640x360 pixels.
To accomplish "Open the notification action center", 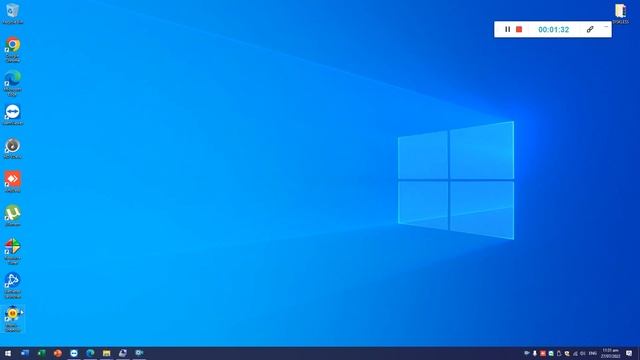I will click(x=629, y=353).
